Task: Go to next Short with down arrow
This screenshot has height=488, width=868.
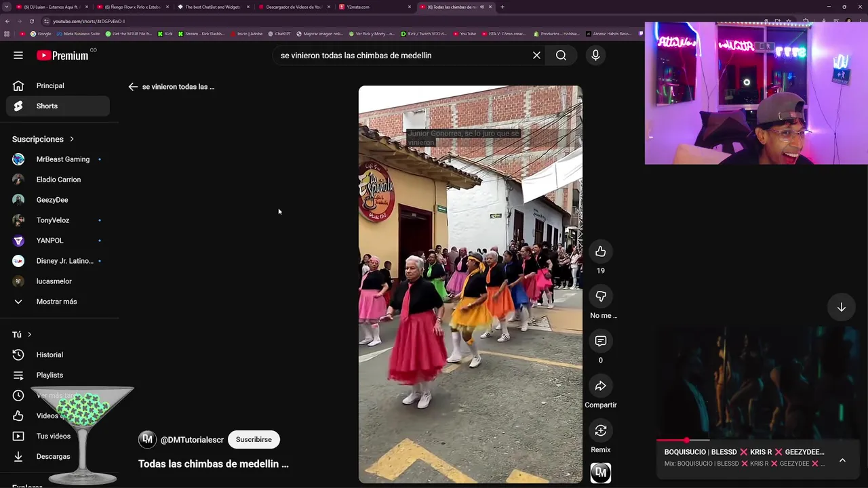Action: (x=841, y=307)
